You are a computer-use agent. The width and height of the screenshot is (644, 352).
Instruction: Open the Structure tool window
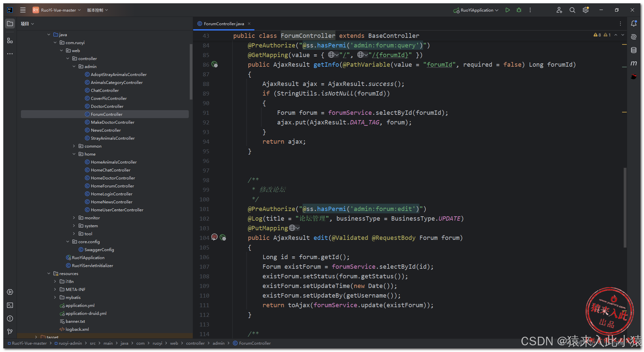click(10, 40)
